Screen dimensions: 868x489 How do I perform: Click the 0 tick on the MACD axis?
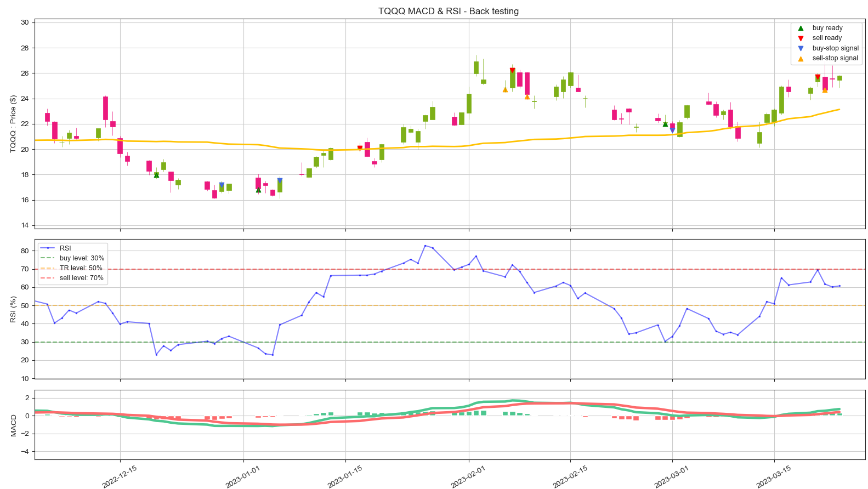pyautogui.click(x=27, y=416)
